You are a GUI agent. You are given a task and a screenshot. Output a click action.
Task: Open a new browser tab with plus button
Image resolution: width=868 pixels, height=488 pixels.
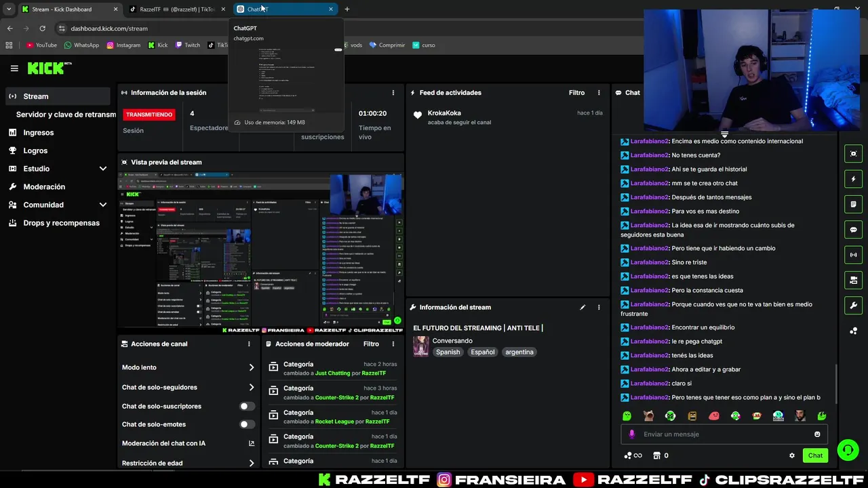pyautogui.click(x=347, y=9)
